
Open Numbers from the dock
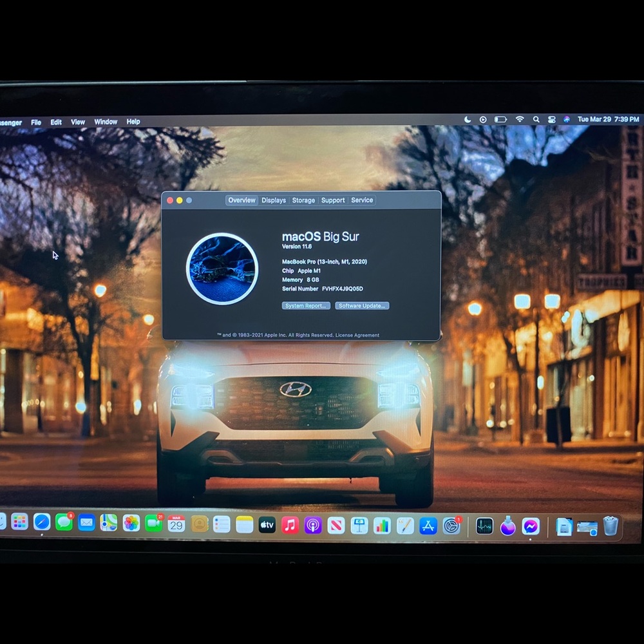click(382, 526)
